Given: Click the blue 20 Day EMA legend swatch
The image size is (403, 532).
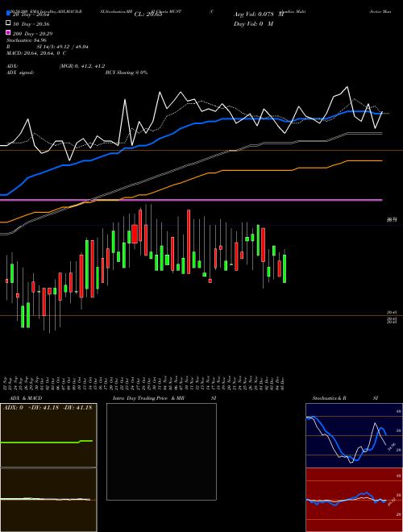Looking at the screenshot, I should coord(8,14).
